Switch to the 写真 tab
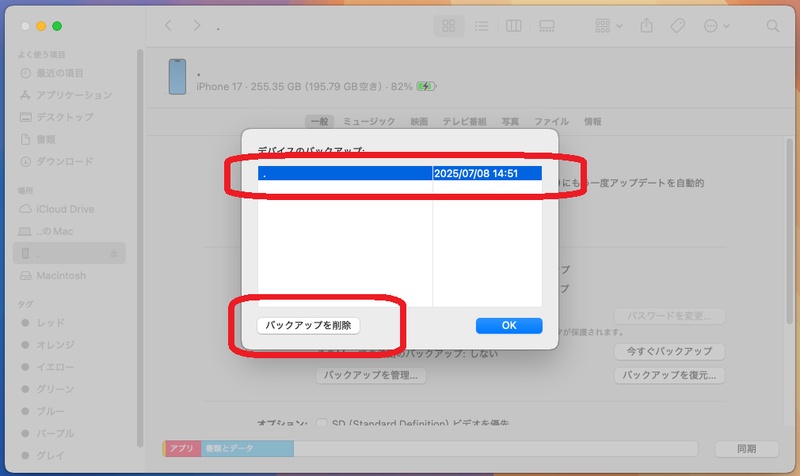The height and width of the screenshot is (476, 800). (510, 121)
